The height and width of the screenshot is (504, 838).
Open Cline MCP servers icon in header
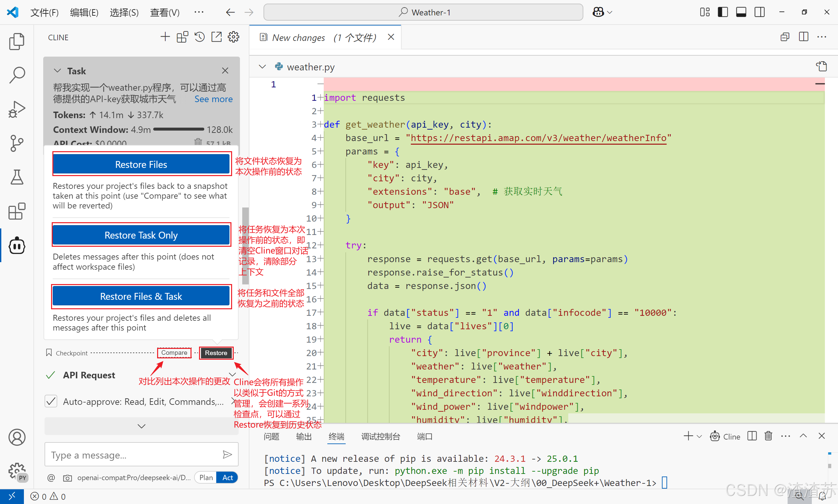(182, 37)
